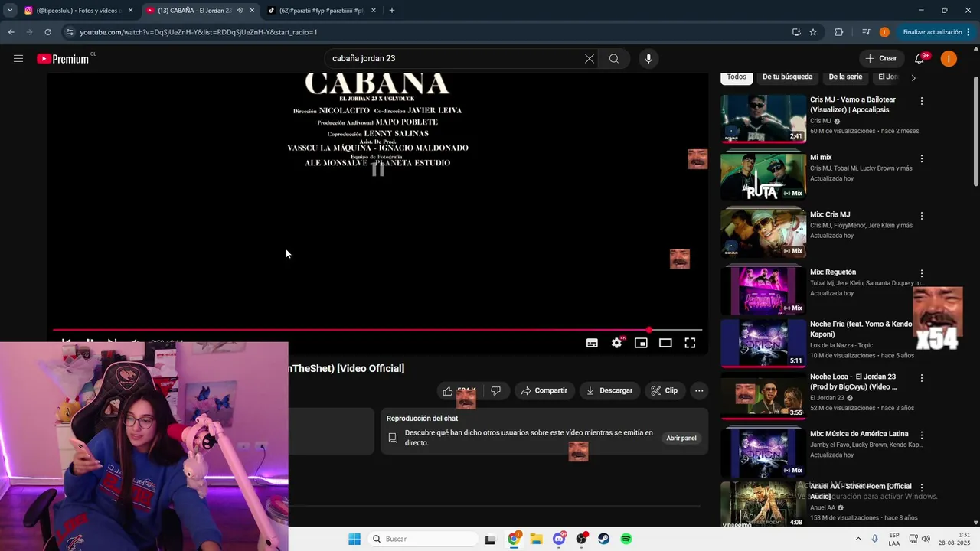Select the Todos filter chip

[x=737, y=77]
